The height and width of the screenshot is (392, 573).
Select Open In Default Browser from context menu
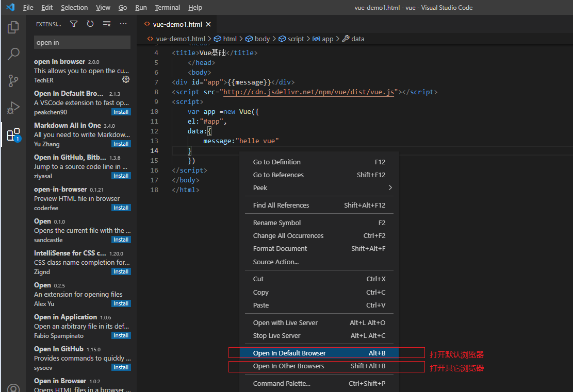(x=290, y=353)
